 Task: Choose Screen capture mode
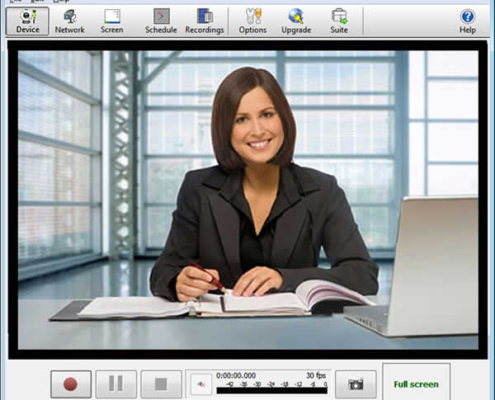click(112, 21)
